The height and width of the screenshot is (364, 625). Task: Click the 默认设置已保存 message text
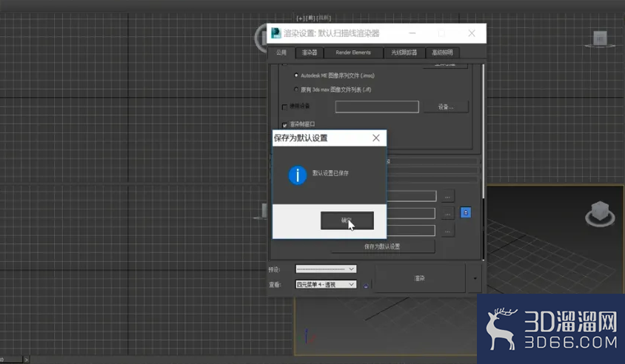pyautogui.click(x=330, y=173)
